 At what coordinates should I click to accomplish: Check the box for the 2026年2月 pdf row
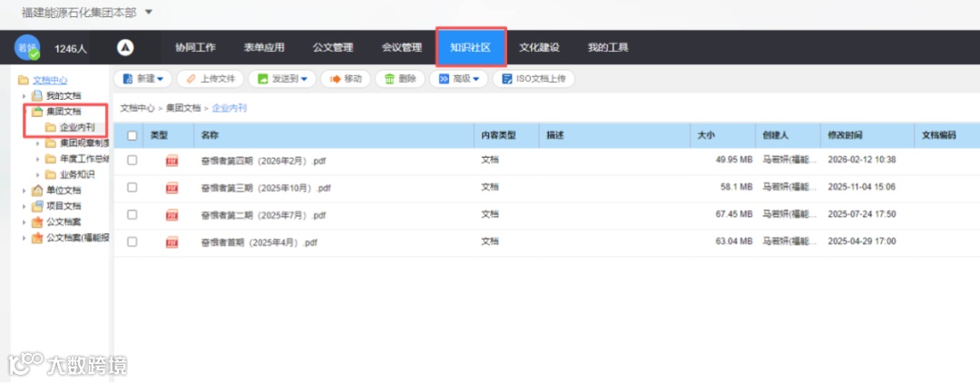click(x=132, y=160)
